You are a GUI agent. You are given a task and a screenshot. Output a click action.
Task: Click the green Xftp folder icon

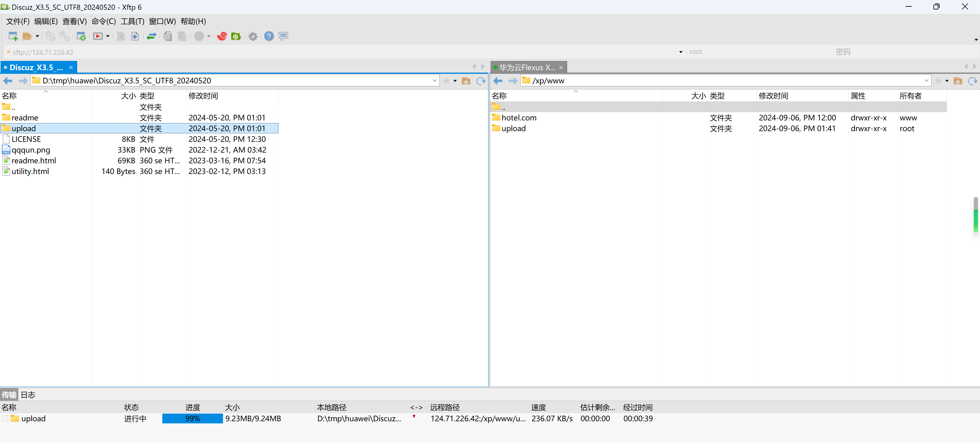pos(236,36)
